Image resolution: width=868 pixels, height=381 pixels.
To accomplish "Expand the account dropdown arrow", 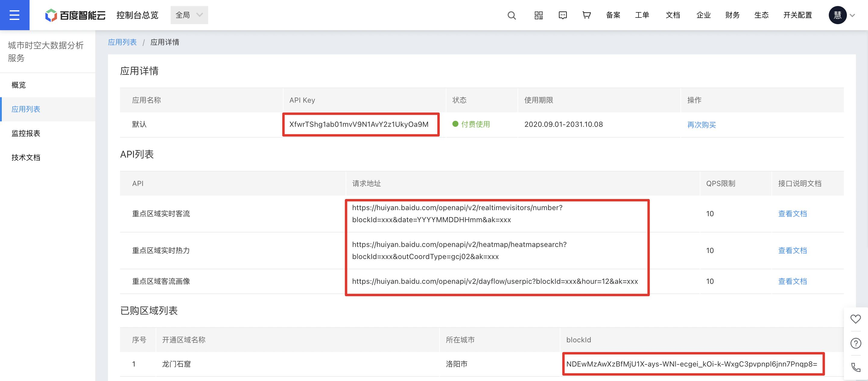I will pyautogui.click(x=853, y=15).
